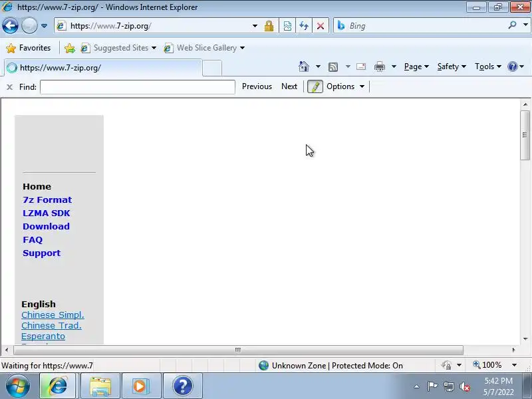Click the greyed Forward arrow button
Viewport: 532px width, 399px height.
tap(29, 25)
